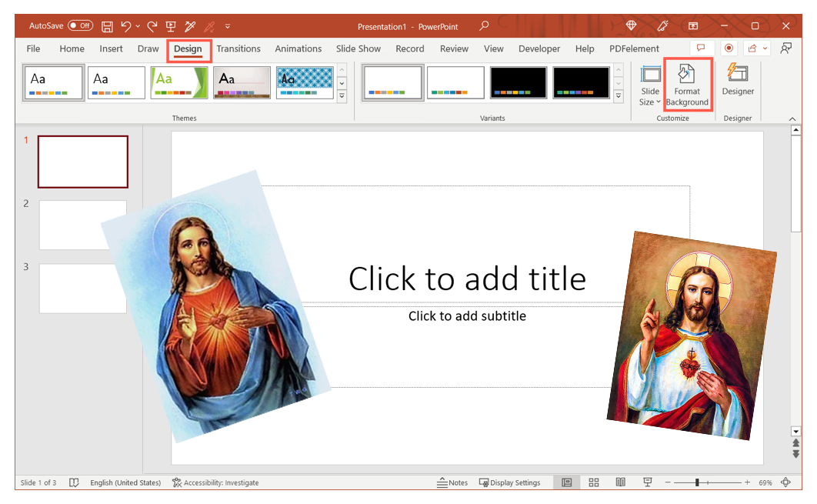Click the Redo arrow icon
The height and width of the screenshot is (504, 817).
coord(152,26)
